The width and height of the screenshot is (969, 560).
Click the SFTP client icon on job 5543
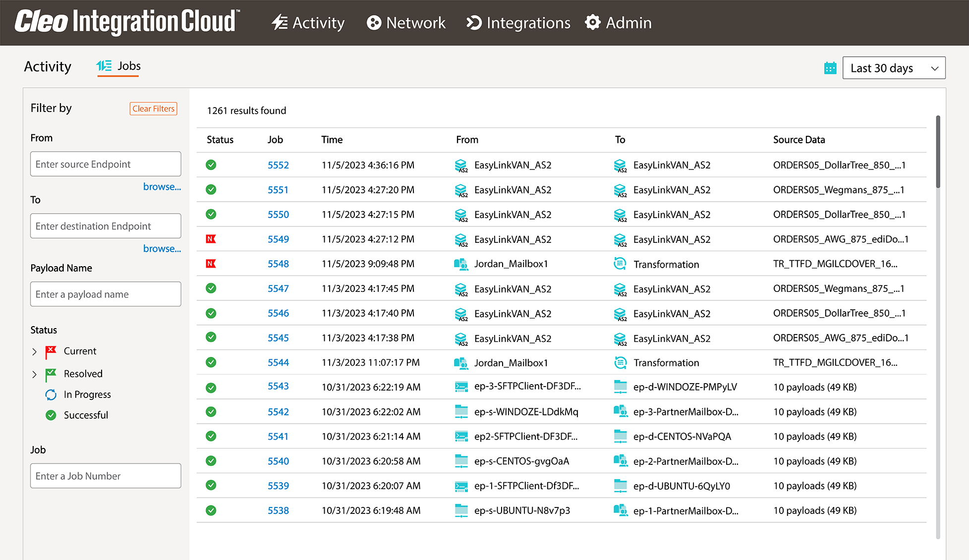coord(461,387)
